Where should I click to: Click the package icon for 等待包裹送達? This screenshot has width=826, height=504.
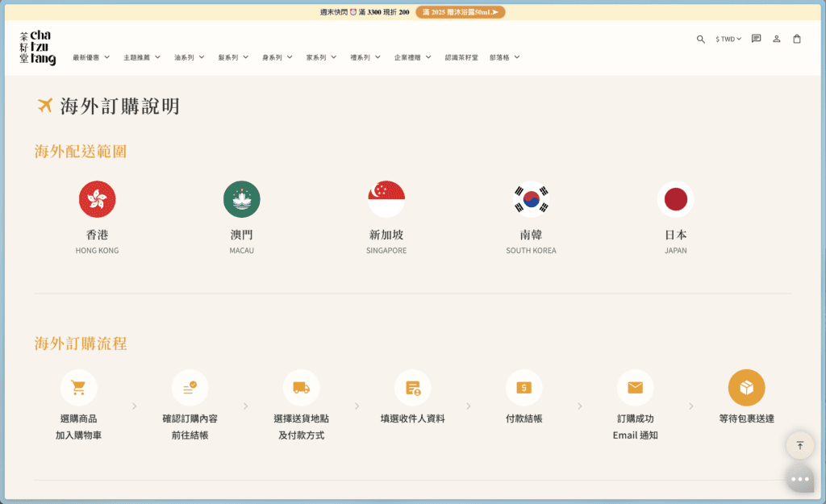[x=746, y=387]
